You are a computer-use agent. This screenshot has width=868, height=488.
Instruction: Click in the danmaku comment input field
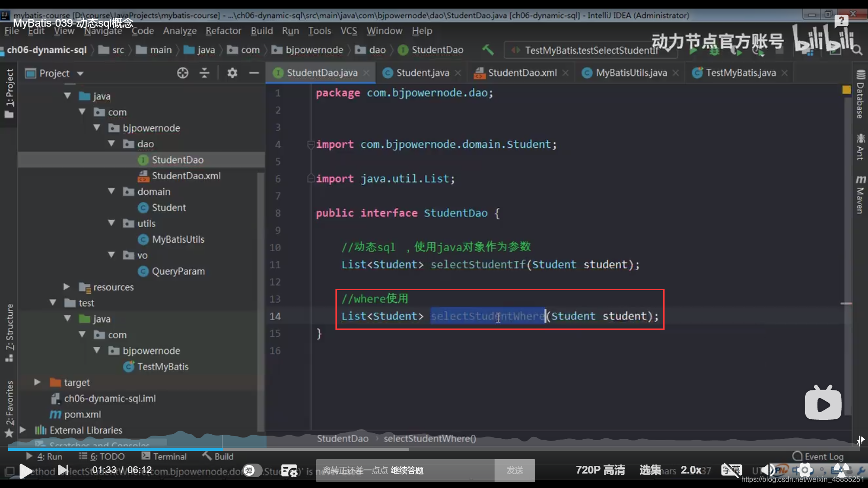[x=405, y=470]
